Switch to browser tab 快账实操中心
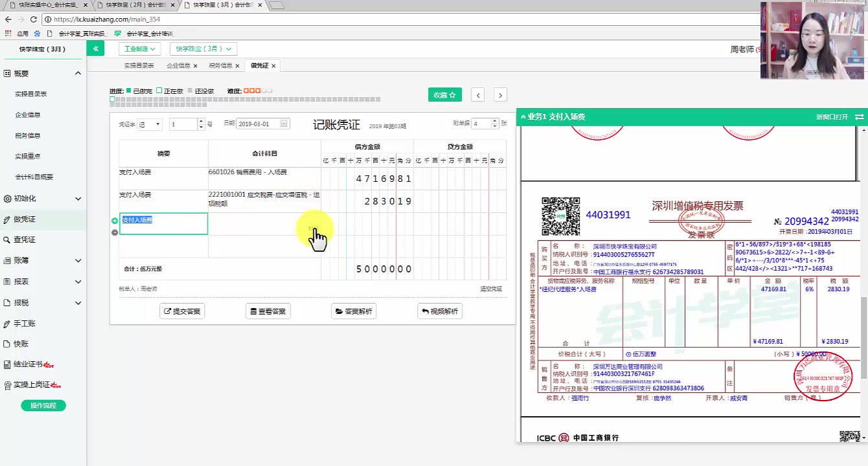 pos(47,5)
